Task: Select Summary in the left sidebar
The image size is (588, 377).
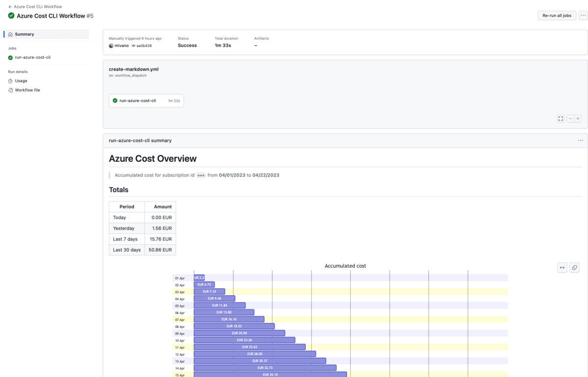Action: (24, 34)
